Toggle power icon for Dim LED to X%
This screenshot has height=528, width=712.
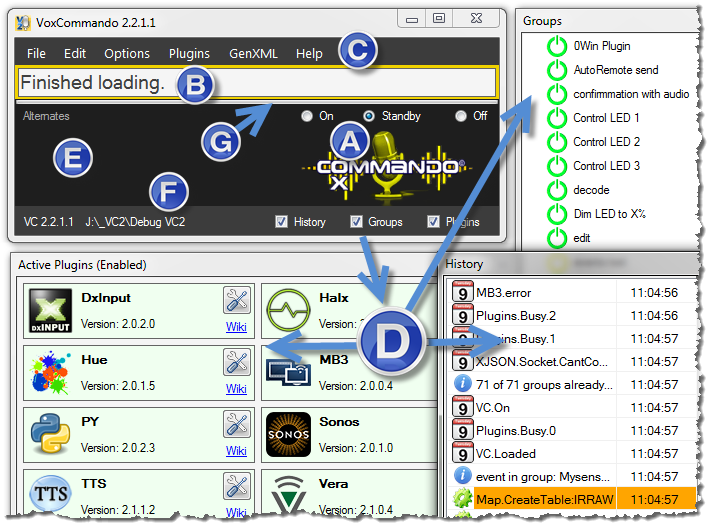tap(557, 215)
